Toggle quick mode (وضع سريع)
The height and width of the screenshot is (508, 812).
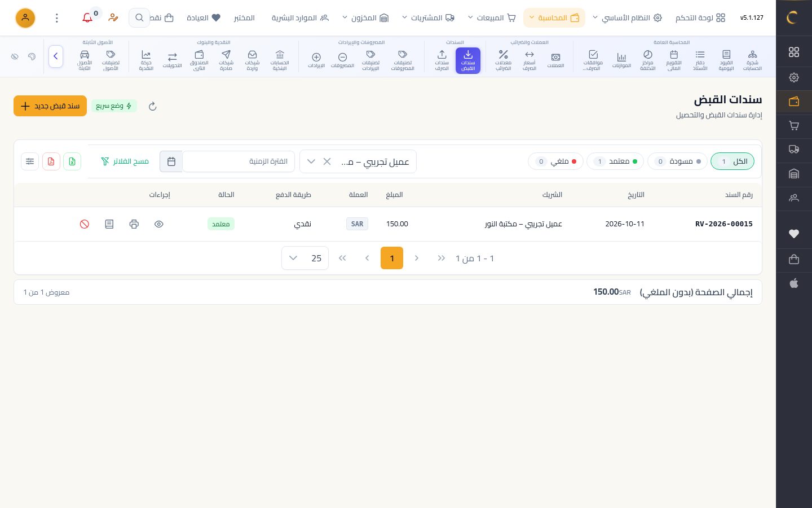(114, 106)
